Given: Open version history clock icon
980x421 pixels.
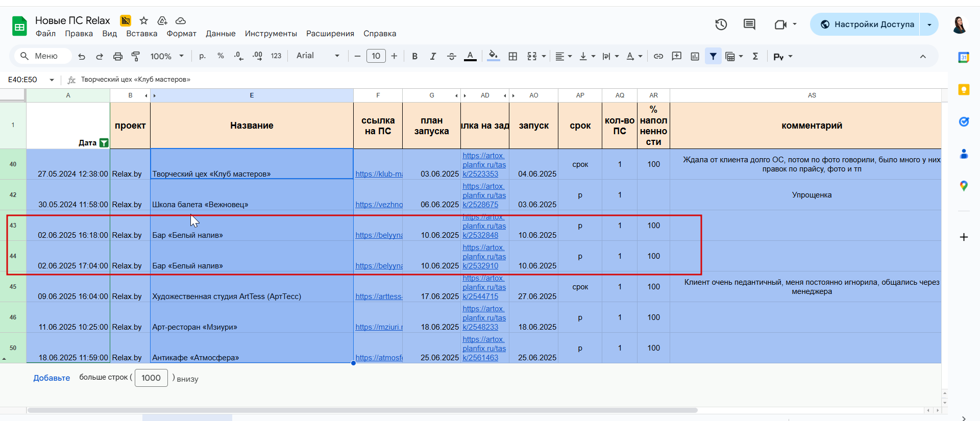Looking at the screenshot, I should pyautogui.click(x=721, y=24).
